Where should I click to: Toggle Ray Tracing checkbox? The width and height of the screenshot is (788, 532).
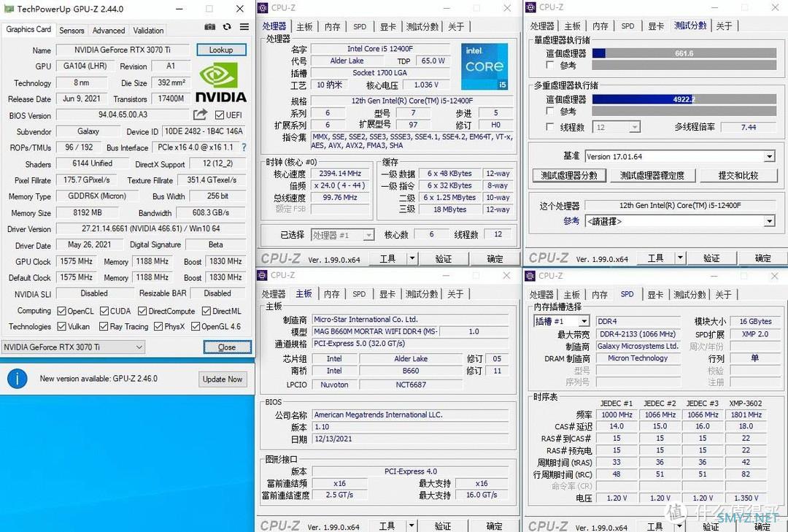point(104,326)
